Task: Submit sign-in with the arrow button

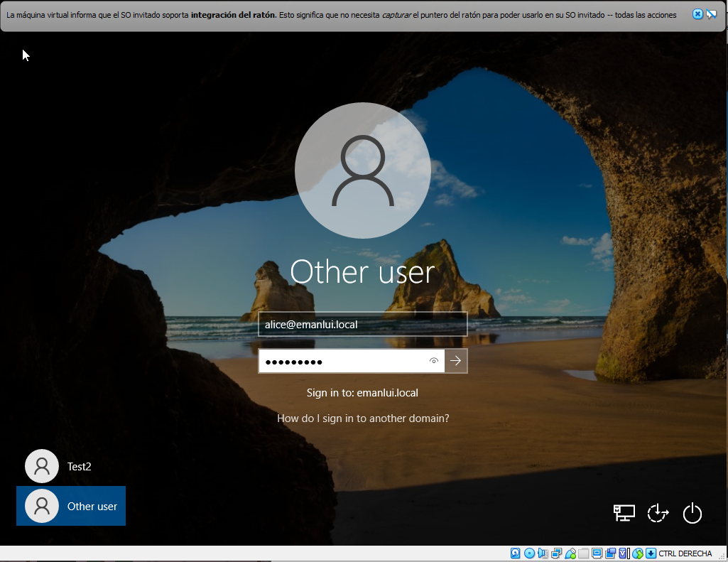Action: pos(456,361)
